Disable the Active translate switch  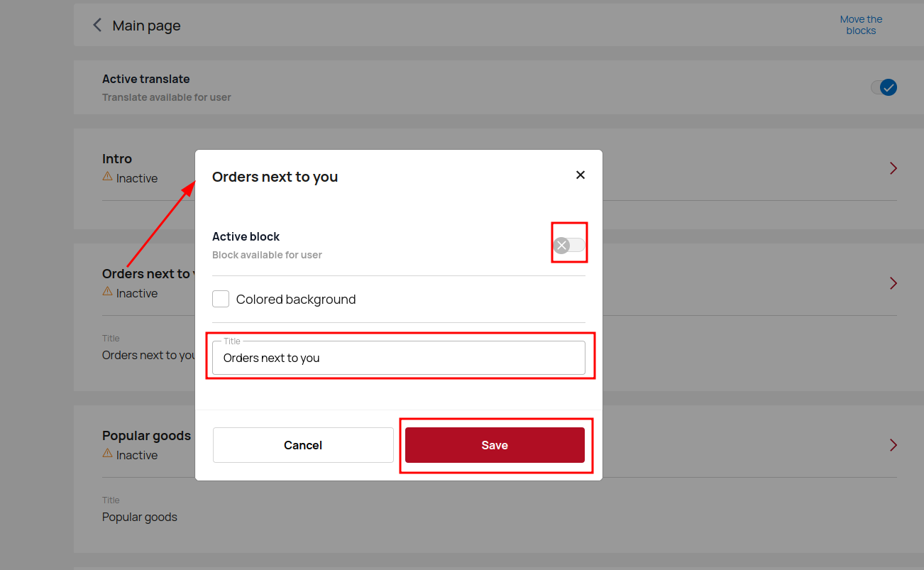click(x=884, y=87)
